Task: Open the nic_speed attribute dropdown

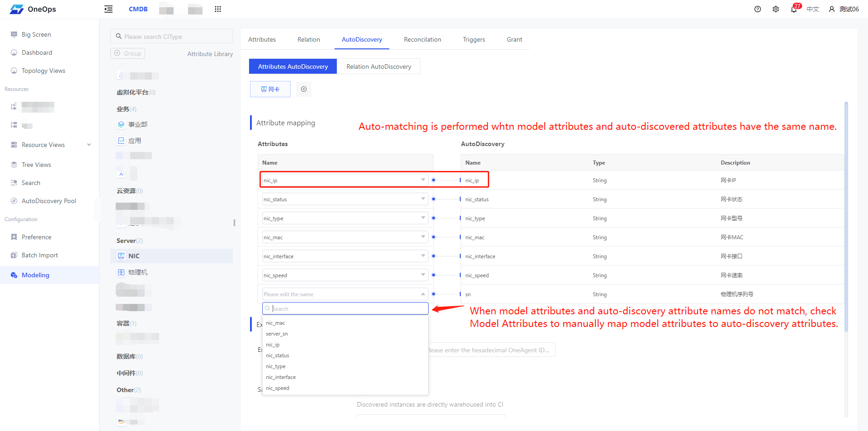Action: point(345,275)
